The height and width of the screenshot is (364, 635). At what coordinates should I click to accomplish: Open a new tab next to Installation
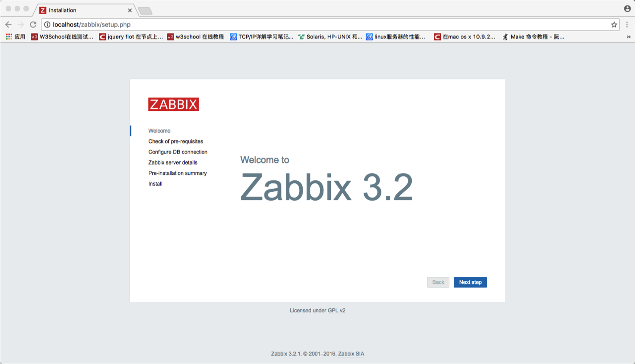click(145, 11)
